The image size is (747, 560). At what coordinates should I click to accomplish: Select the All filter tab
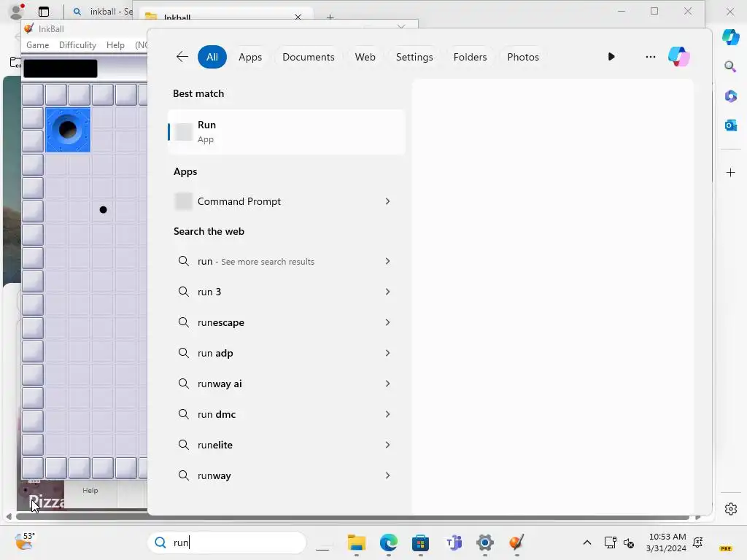point(212,57)
